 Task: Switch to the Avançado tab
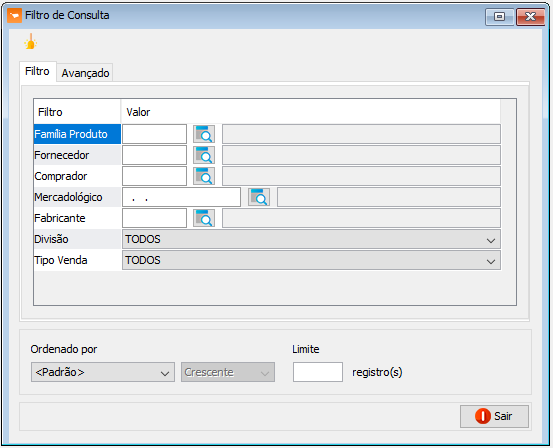85,73
